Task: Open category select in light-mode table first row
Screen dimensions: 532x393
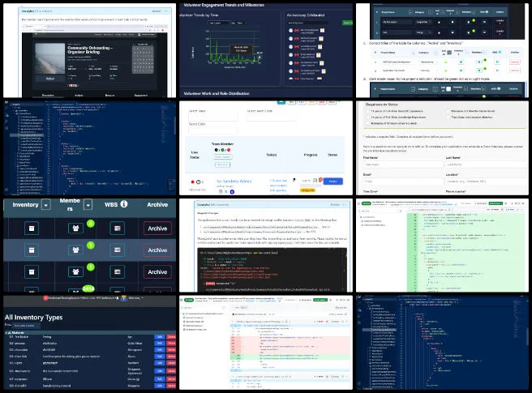Action: (427, 62)
